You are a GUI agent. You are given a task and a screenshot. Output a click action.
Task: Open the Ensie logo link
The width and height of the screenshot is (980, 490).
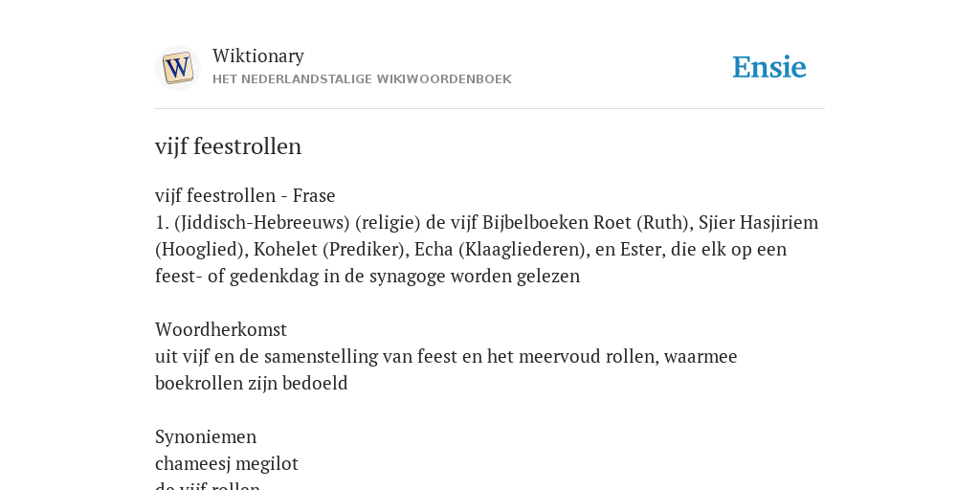769,67
